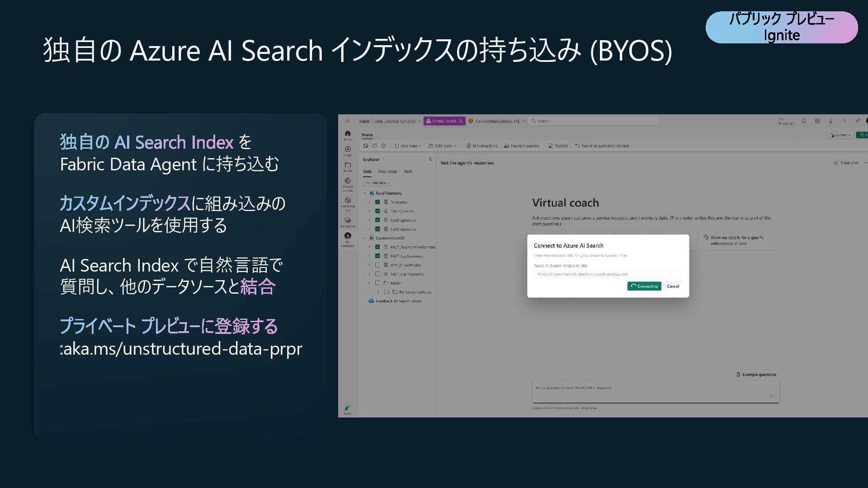Collapse the RaceTelemetry tree node

pyautogui.click(x=365, y=193)
